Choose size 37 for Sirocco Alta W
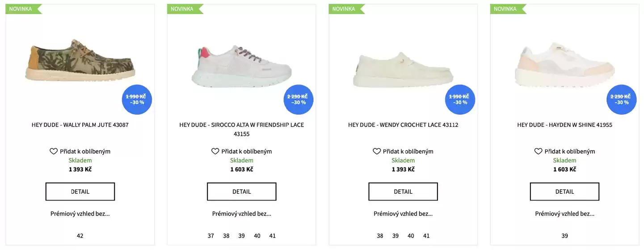644x250 pixels. 211,236
